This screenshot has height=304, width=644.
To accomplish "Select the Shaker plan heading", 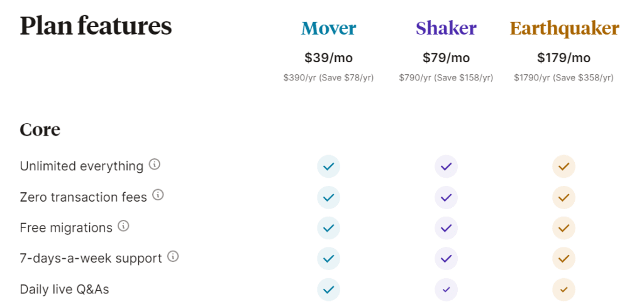I will coord(446,28).
